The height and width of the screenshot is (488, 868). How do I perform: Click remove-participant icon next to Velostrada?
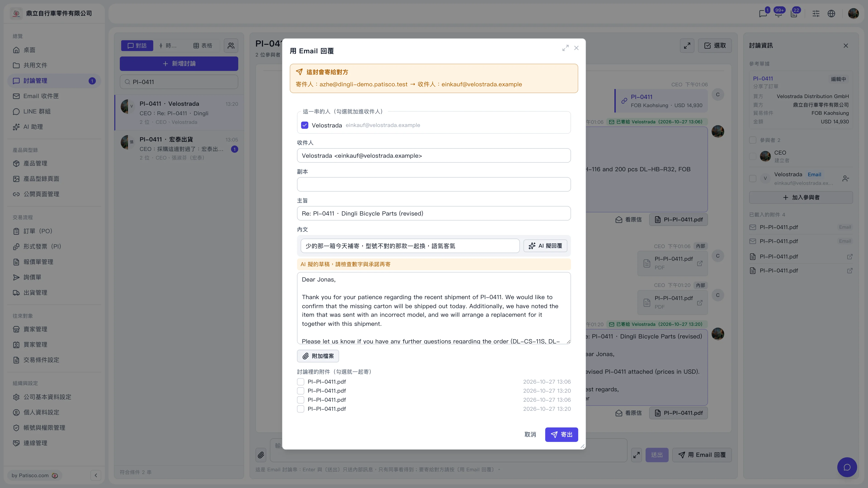click(845, 178)
